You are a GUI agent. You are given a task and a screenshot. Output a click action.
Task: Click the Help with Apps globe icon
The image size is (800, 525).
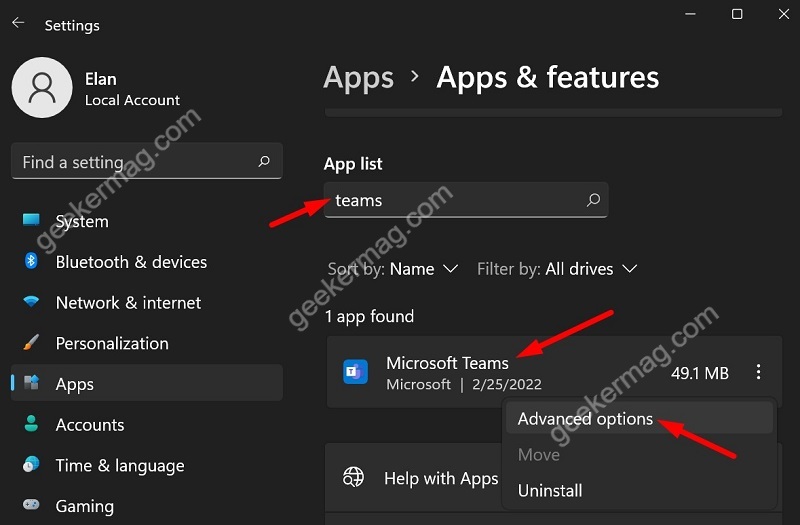[x=353, y=478]
